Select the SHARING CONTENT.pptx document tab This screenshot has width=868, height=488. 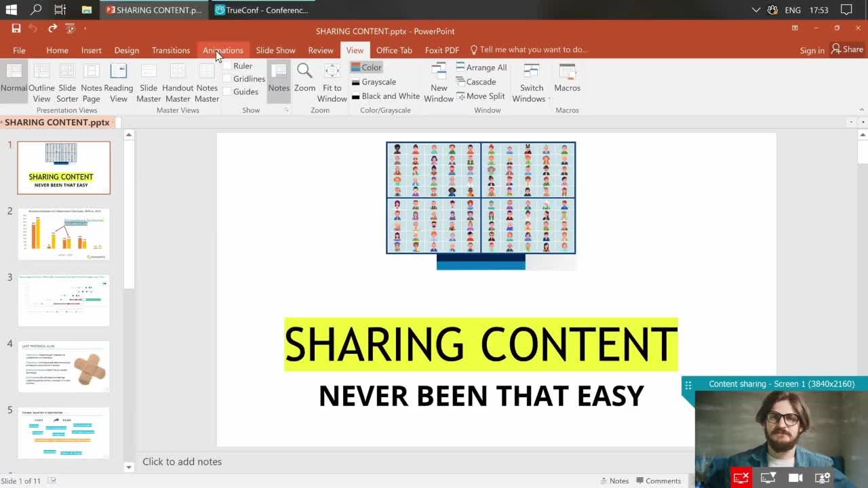pos(57,123)
